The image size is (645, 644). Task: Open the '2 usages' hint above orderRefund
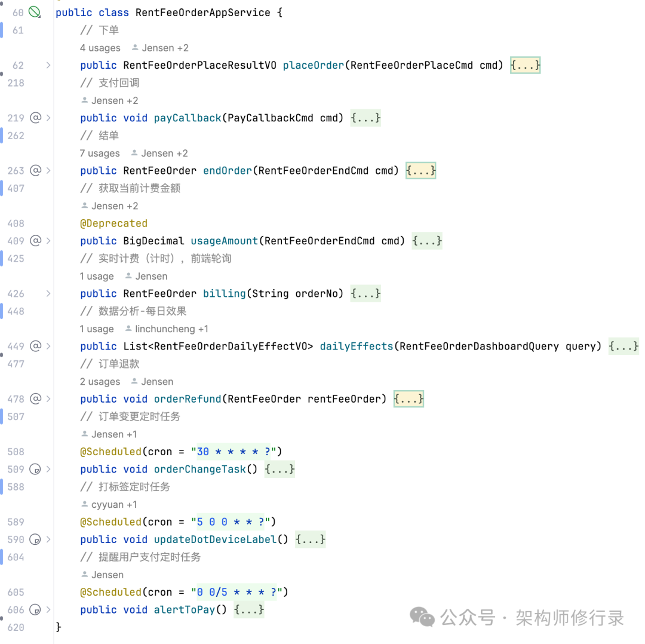(100, 382)
